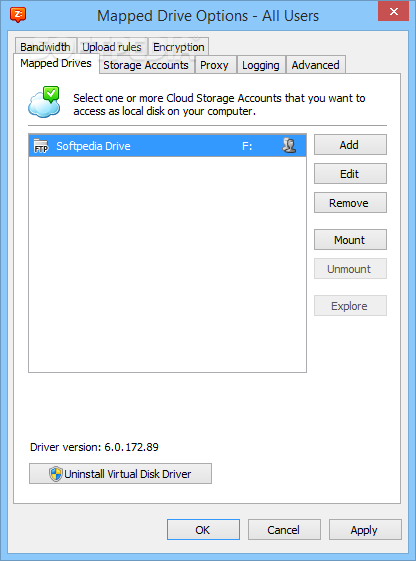Click the user icon in Softpedia Drive row
Screen dimensions: 416x561
pos(289,146)
